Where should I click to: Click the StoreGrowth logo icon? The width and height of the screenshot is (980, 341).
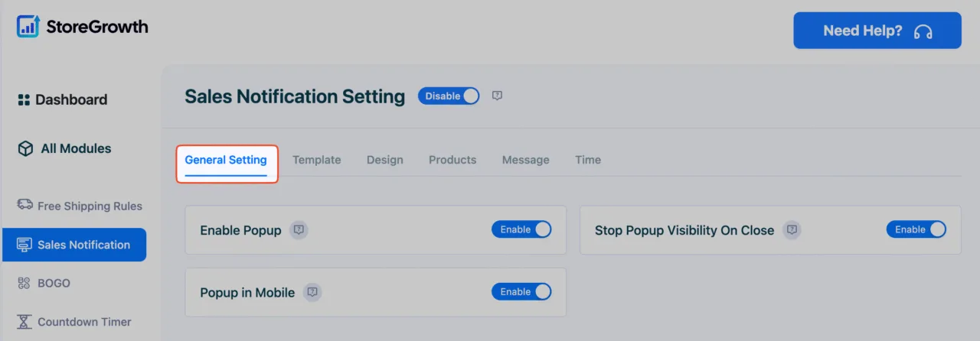28,26
